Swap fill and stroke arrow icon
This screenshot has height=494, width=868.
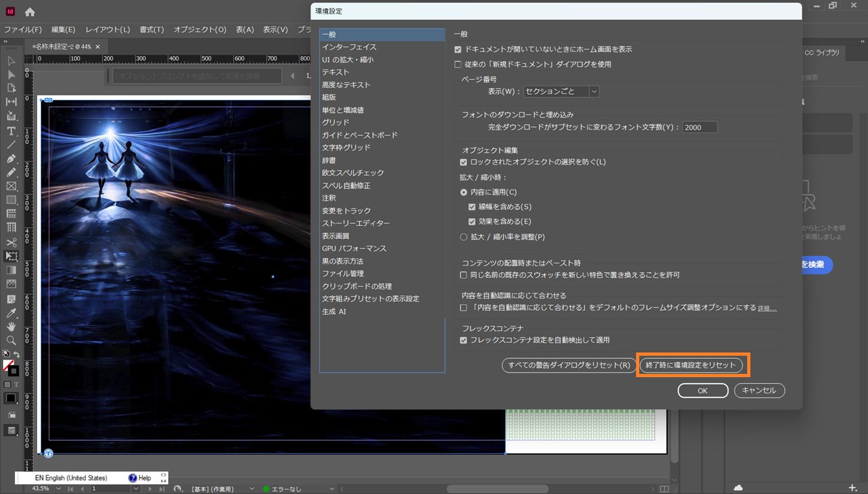coord(17,354)
